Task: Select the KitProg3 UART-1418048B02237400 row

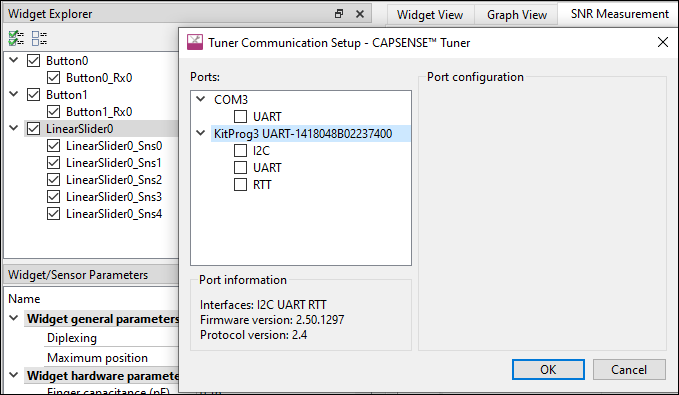Action: (310, 133)
